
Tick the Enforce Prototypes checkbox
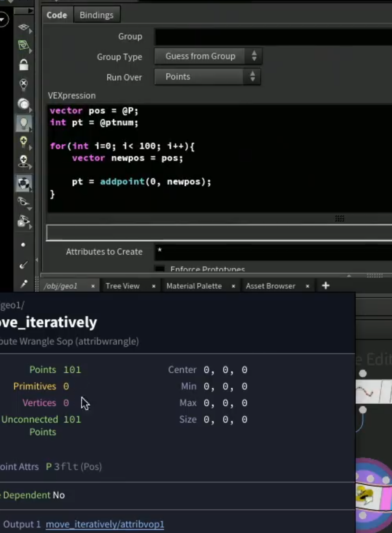pos(160,269)
